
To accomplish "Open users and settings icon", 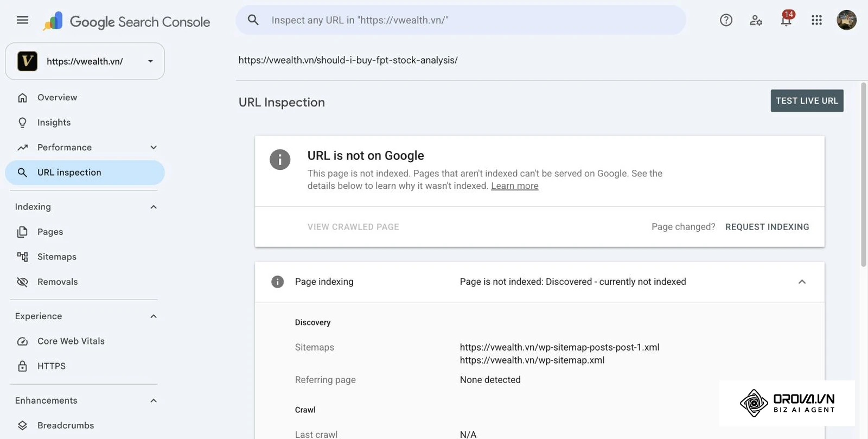I will pos(756,20).
